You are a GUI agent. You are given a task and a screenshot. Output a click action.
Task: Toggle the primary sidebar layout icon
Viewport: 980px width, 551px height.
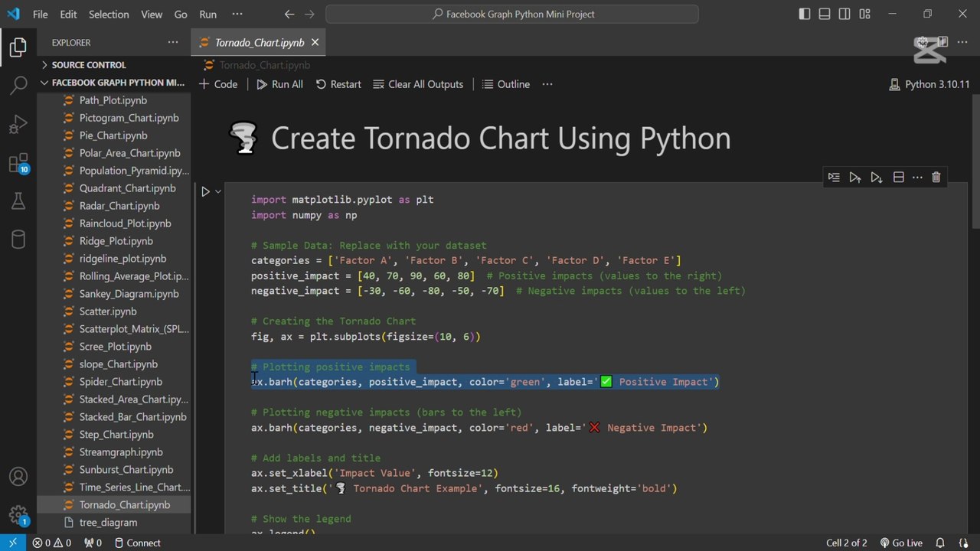click(x=804, y=14)
